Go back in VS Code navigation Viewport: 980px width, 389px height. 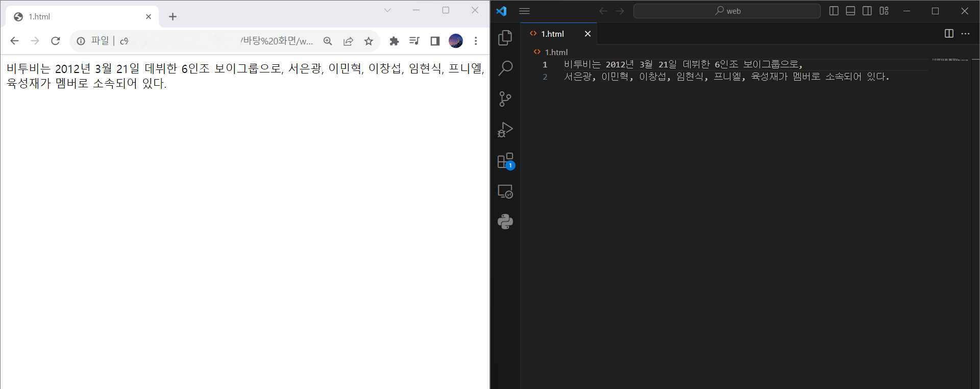tap(603, 11)
